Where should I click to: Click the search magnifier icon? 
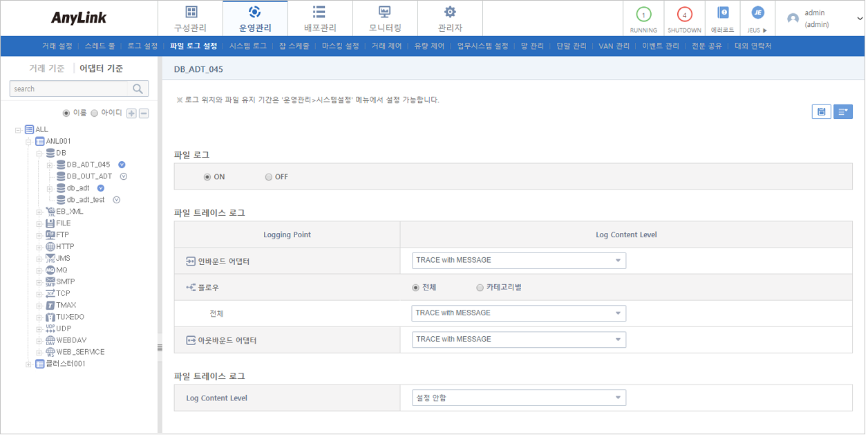click(138, 89)
